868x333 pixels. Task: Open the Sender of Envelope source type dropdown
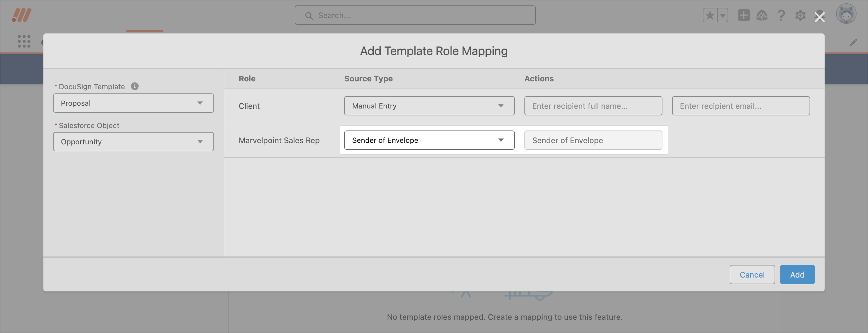click(429, 140)
